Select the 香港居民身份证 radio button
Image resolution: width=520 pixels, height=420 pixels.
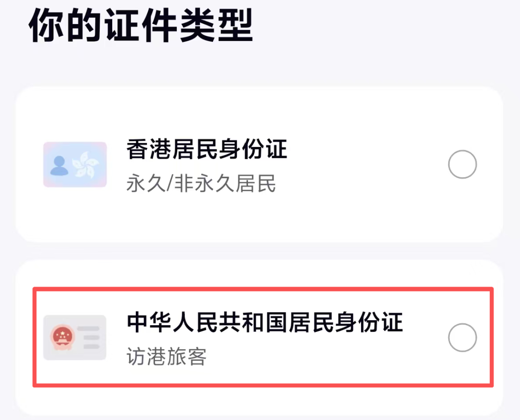tap(462, 164)
